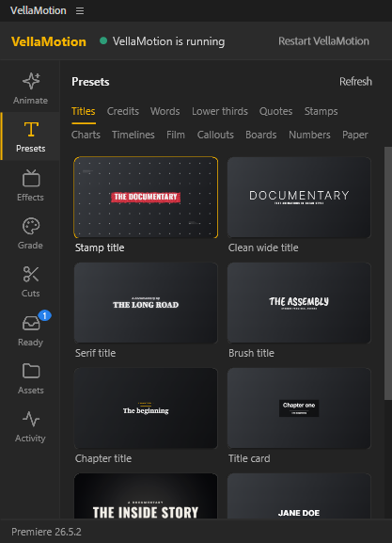
Task: Open the Timelines tab
Action: 133,135
